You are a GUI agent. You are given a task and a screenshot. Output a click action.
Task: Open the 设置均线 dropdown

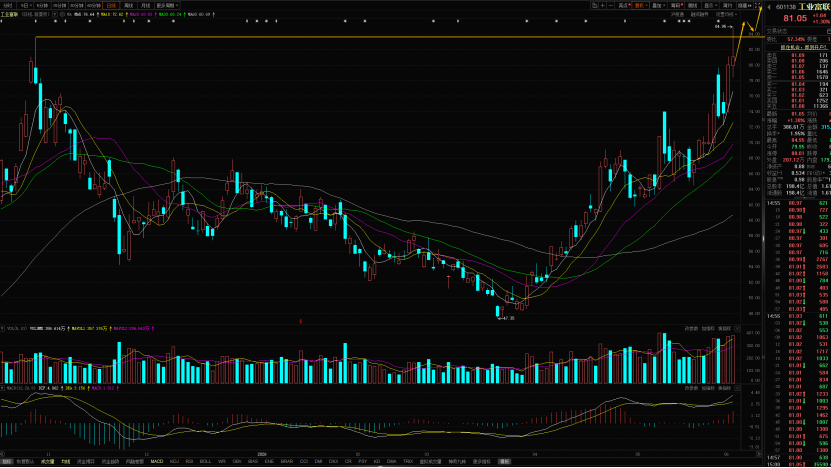coord(726,14)
